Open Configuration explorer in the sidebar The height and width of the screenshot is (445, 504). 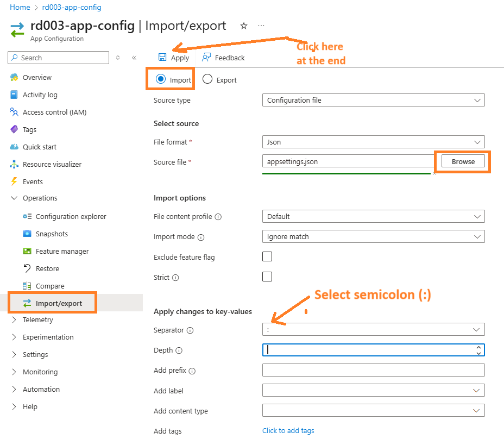(x=71, y=216)
